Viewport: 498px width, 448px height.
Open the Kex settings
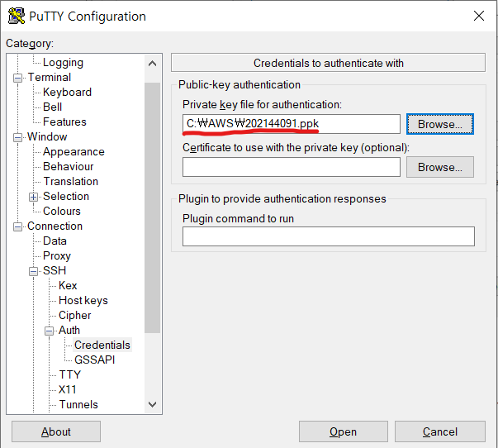[68, 285]
